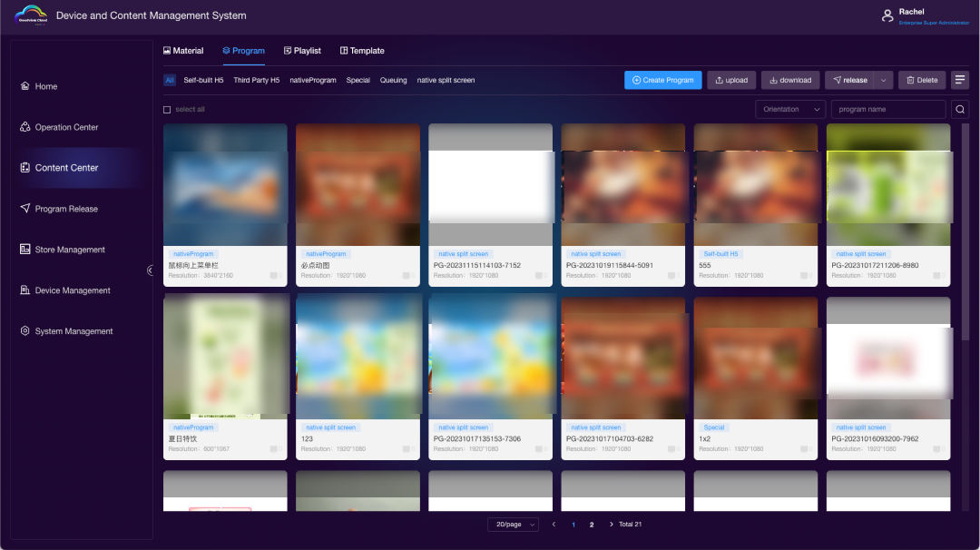Open the Playlist tab
Viewport: 980px width, 550px height.
click(302, 51)
